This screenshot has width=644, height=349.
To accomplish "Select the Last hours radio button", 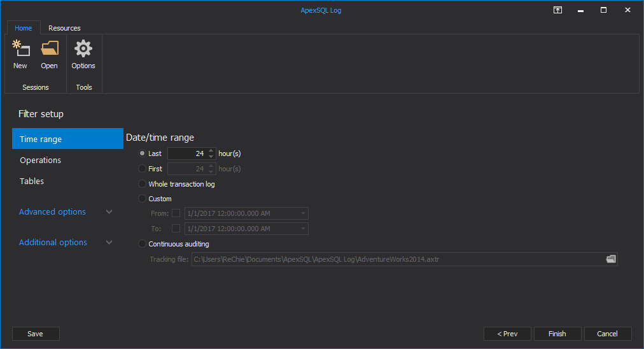I will click(143, 153).
